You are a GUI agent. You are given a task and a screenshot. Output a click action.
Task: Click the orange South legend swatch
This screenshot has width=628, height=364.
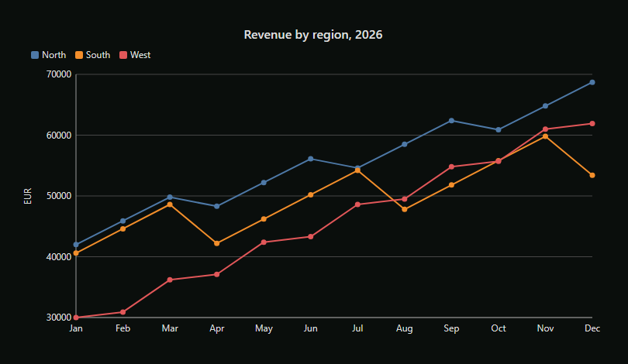click(79, 55)
